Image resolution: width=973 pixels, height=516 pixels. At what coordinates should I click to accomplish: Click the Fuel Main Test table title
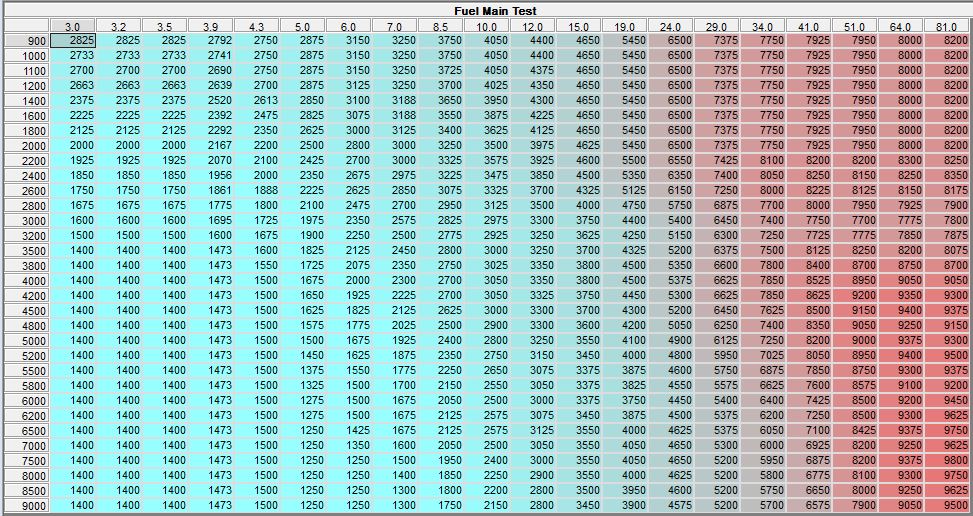click(x=495, y=11)
